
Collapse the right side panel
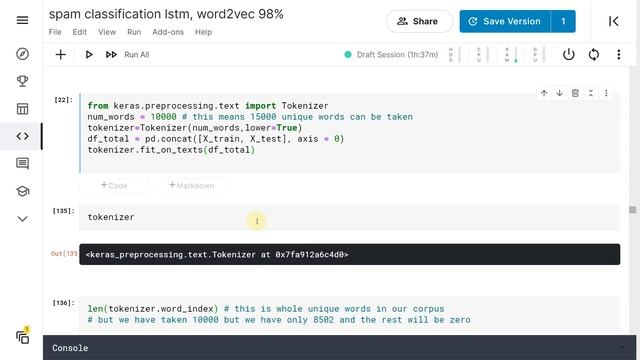[613, 21]
